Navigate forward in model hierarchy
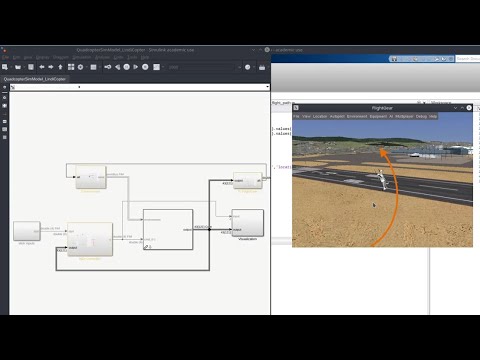Screen dimensions: 480x360 [x=51, y=67]
